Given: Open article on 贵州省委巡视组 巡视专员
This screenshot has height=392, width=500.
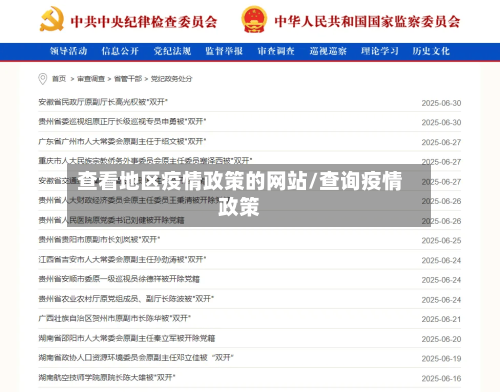Looking at the screenshot, I should (122, 122).
